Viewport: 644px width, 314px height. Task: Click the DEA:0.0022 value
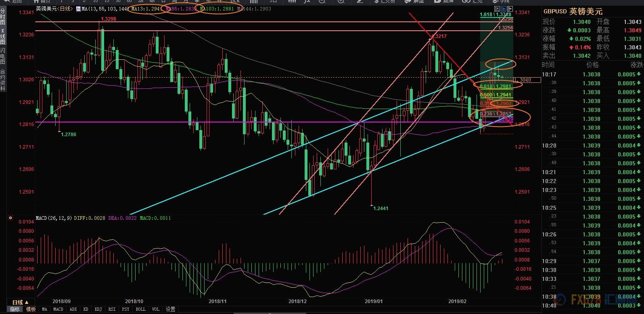coord(122,218)
